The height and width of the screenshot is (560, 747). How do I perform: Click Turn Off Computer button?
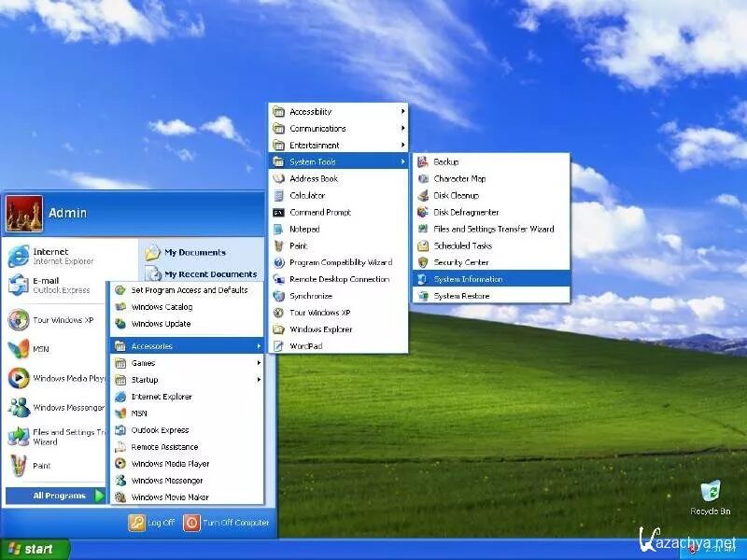pyautogui.click(x=226, y=523)
